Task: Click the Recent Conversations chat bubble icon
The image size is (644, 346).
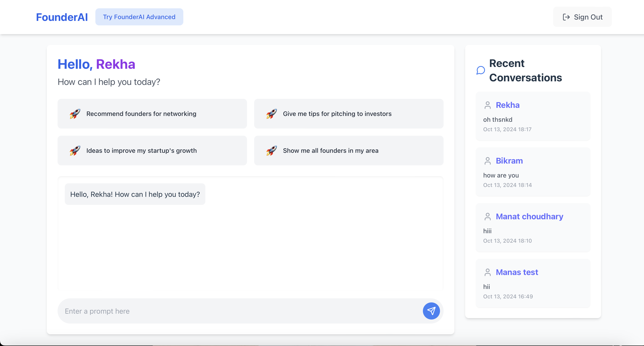Action: point(480,70)
